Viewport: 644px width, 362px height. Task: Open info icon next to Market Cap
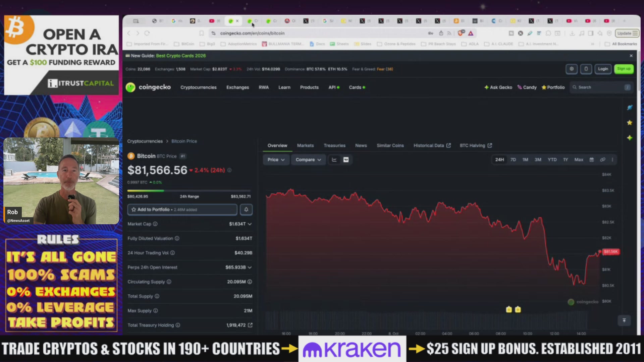[155, 224]
